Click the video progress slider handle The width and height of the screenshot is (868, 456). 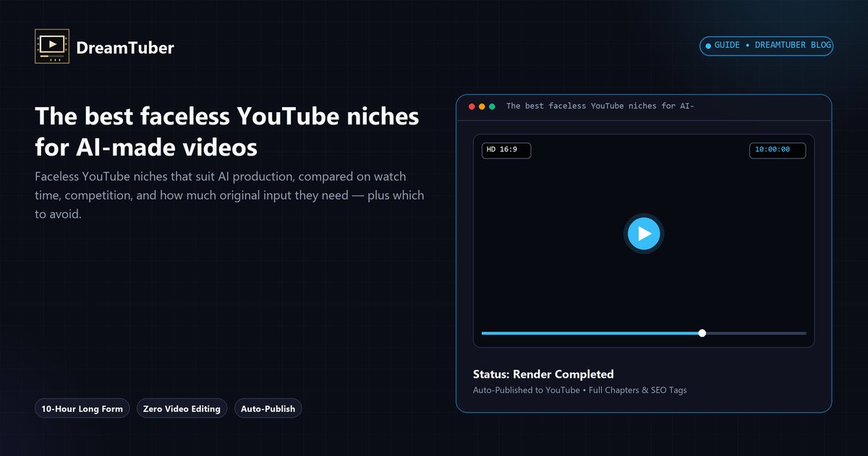(x=702, y=333)
